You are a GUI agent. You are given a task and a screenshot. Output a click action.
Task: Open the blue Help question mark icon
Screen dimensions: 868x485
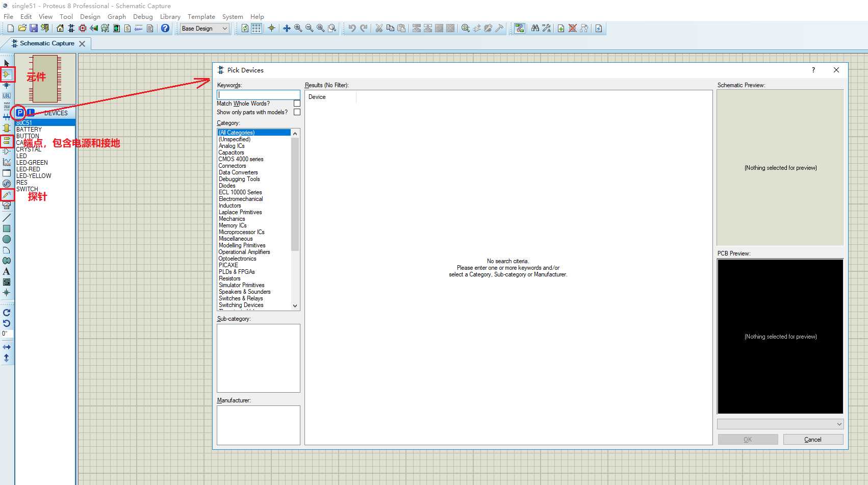[165, 29]
